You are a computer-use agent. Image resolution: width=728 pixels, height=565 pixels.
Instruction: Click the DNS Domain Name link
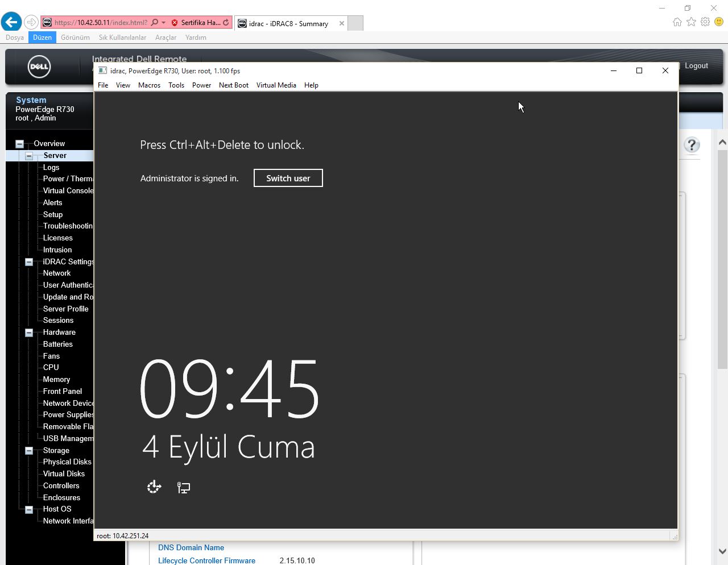coord(191,548)
